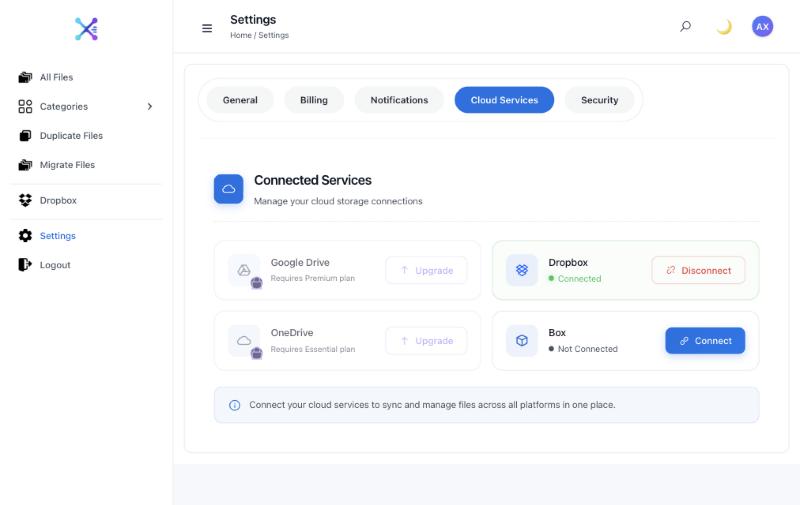Image resolution: width=800 pixels, height=505 pixels.
Task: Click the Dropbox card service icon
Action: (x=521, y=270)
